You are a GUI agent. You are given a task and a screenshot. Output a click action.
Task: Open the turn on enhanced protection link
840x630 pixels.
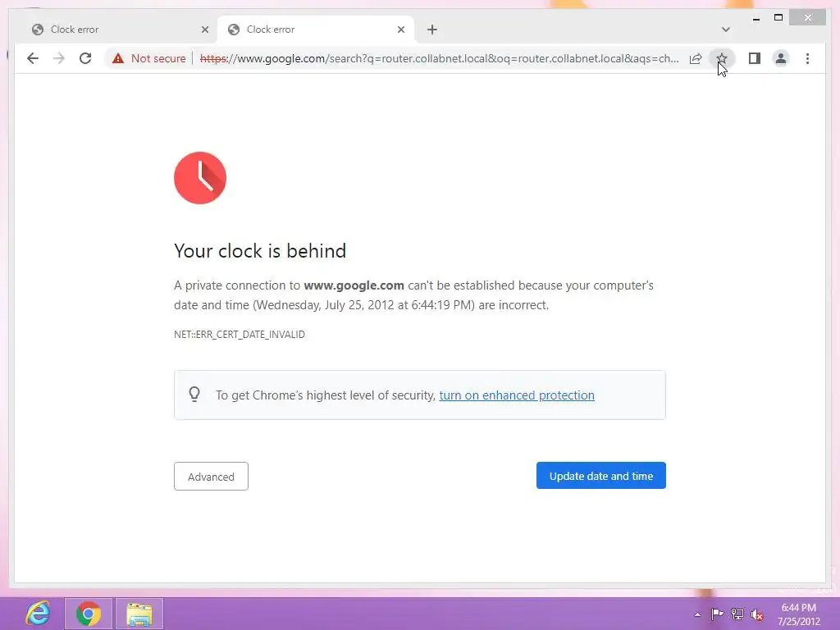coord(517,395)
